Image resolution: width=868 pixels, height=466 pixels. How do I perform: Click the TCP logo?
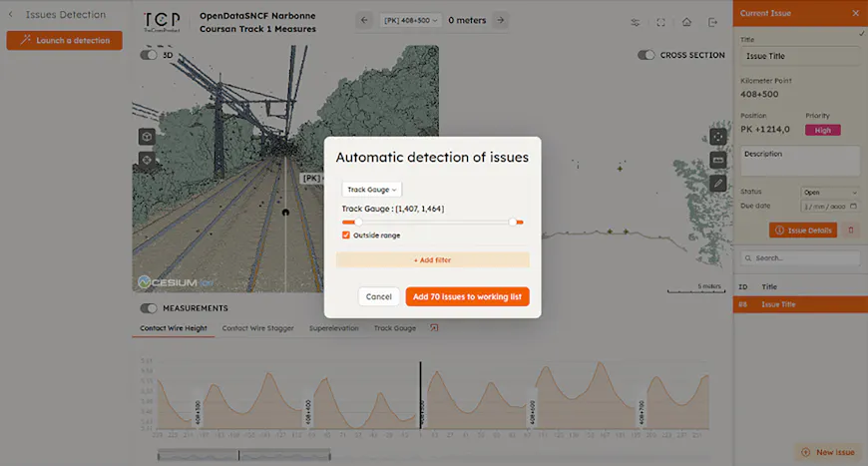click(162, 22)
